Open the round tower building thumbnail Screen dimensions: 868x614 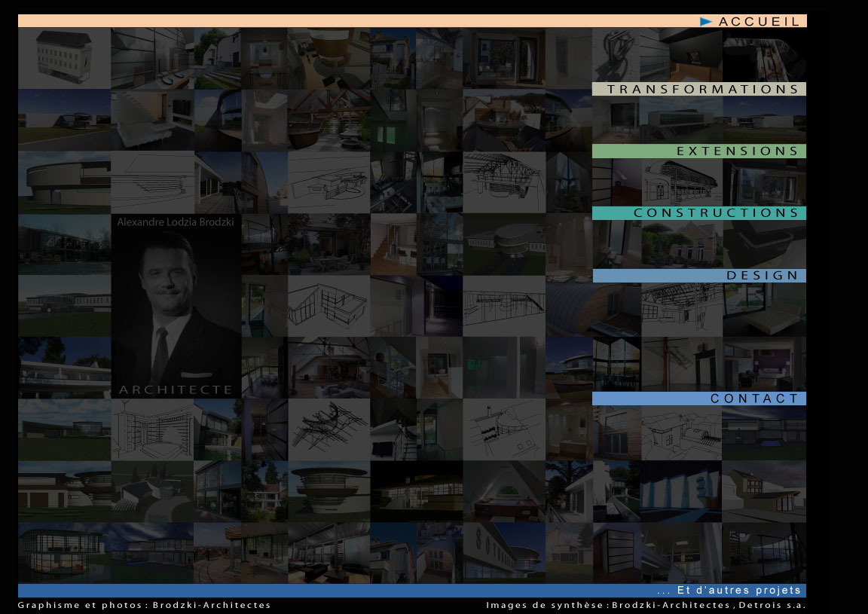pos(329,490)
